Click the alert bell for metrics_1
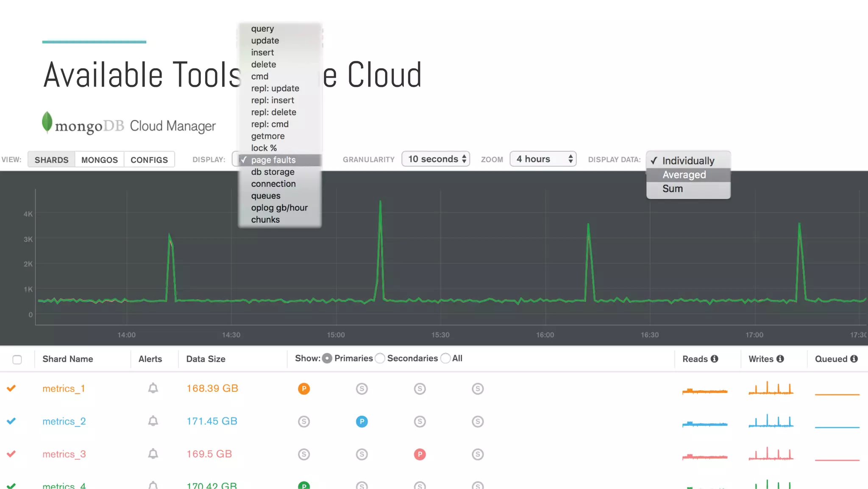The height and width of the screenshot is (489, 868). point(153,388)
